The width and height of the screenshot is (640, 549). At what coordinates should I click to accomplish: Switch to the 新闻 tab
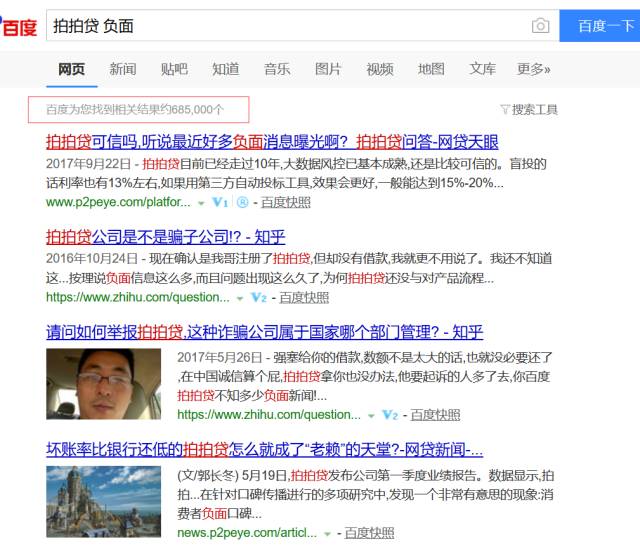tap(123, 69)
